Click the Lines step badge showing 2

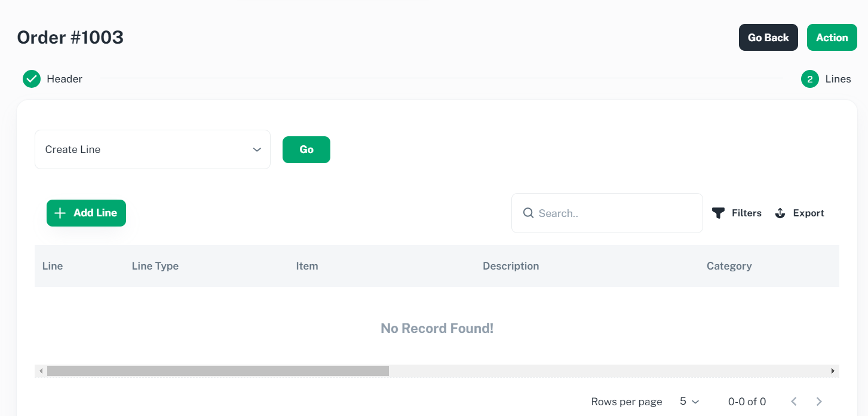809,78
